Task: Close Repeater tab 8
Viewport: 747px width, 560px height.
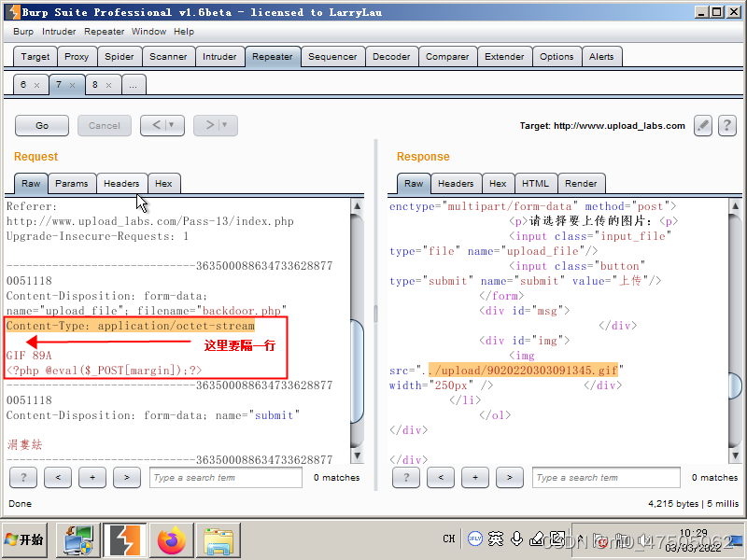Action: pos(108,86)
